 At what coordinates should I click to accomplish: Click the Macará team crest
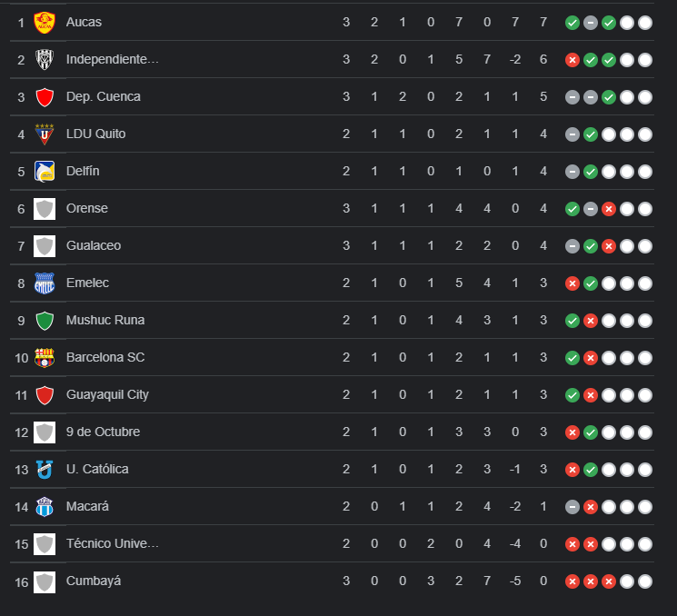(45, 507)
